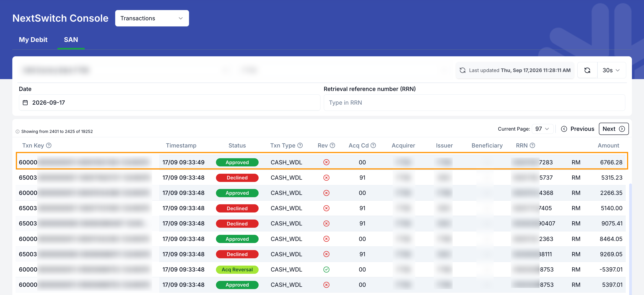Click the amount 5140.00
This screenshot has width=644, height=295.
click(x=611, y=208)
